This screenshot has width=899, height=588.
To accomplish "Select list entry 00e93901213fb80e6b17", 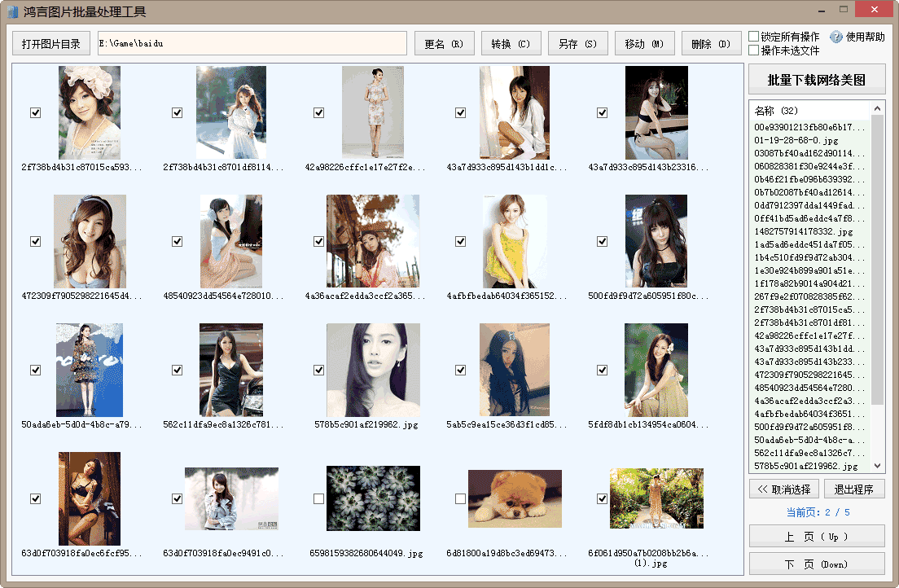I will (x=811, y=127).
